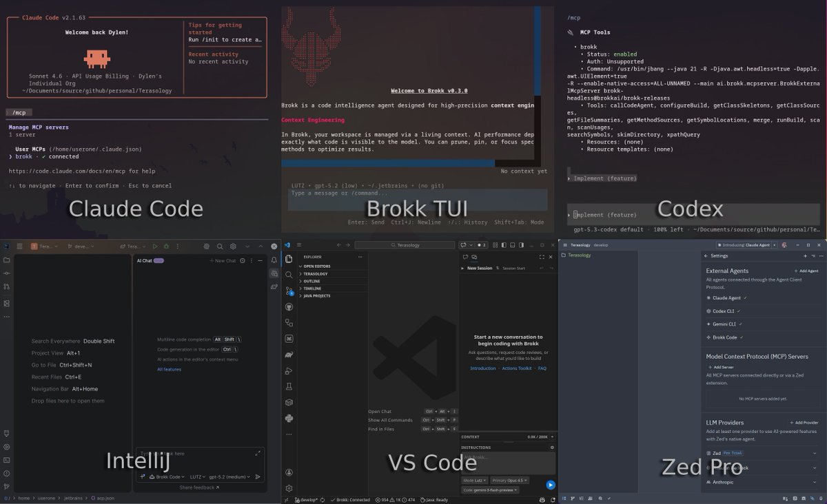
Task: Maximize Brokk panel in VS Code
Action: point(542,257)
